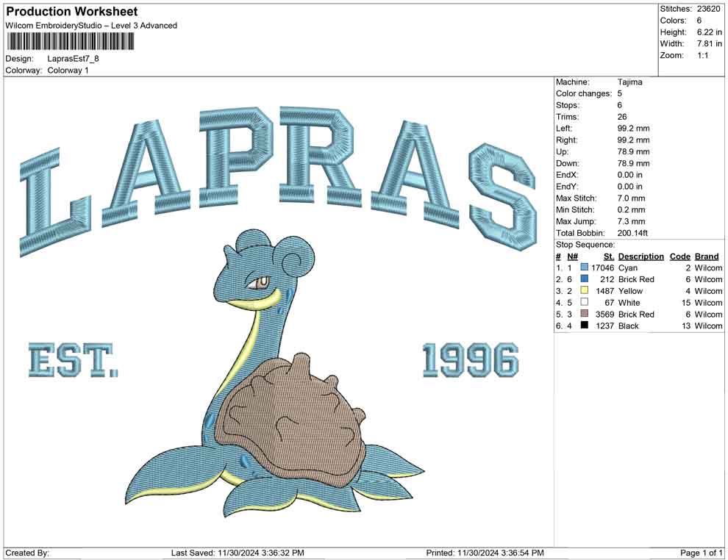Click stitch count '17046' in Cyan row

point(603,268)
